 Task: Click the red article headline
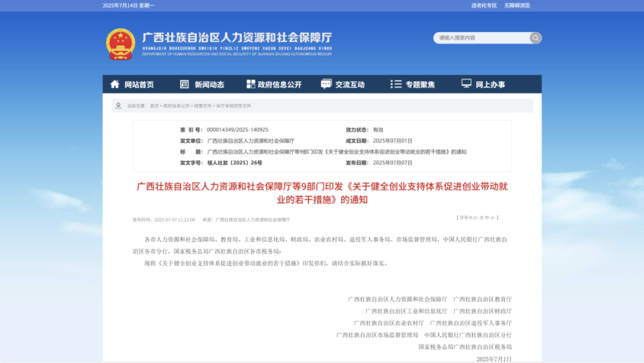point(322,193)
